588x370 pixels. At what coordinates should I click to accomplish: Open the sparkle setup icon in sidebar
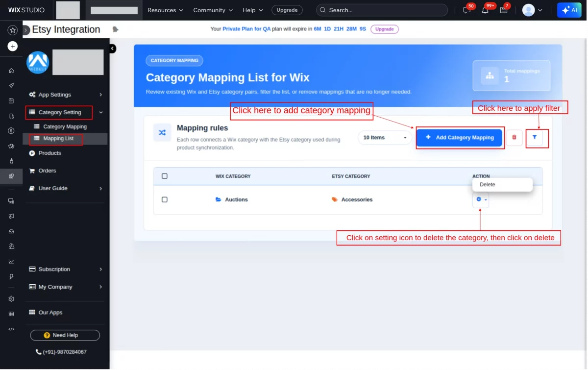coord(11,85)
